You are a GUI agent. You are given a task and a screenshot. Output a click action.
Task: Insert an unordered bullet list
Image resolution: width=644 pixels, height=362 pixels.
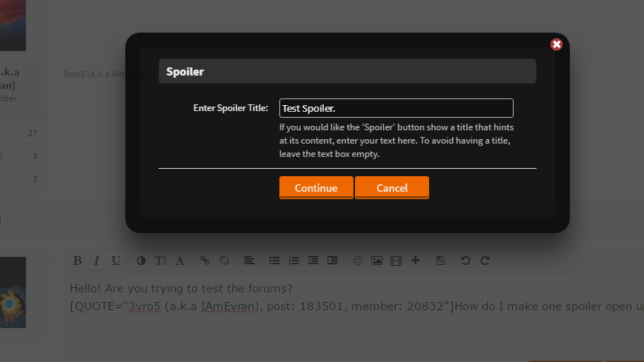coord(274,261)
